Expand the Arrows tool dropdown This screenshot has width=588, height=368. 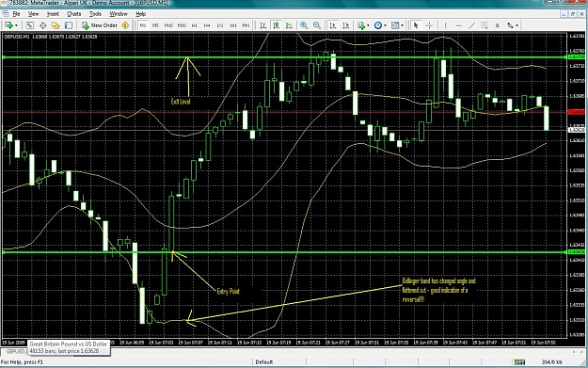tap(517, 25)
